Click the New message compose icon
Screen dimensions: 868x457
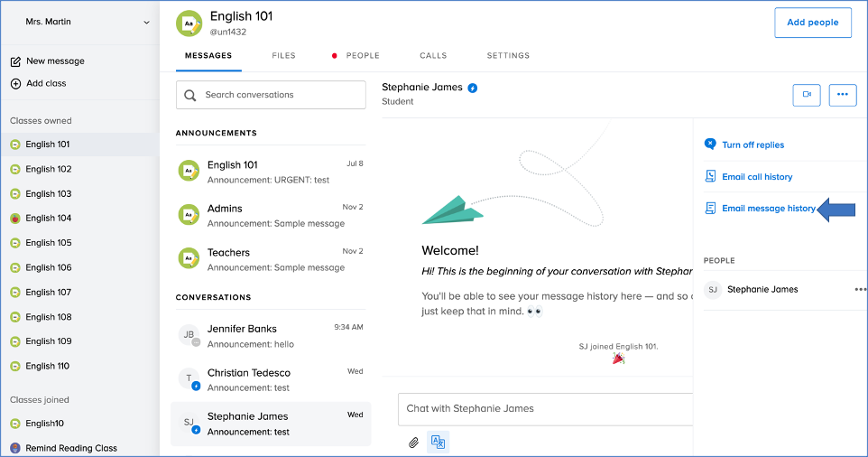click(15, 61)
